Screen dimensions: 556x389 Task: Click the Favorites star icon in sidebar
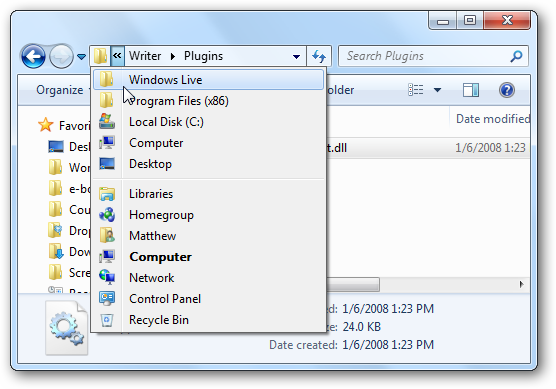tap(46, 125)
